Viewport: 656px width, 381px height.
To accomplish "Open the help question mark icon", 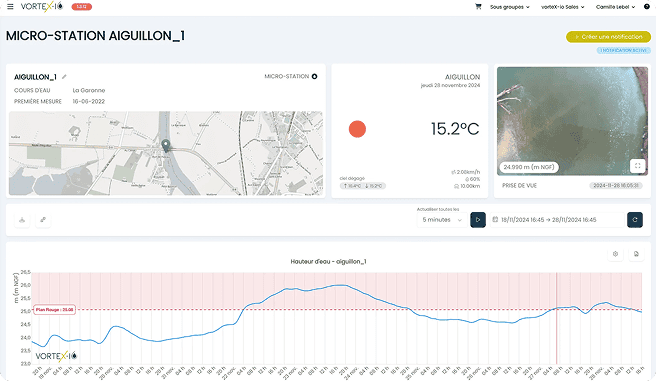I will 646,7.
